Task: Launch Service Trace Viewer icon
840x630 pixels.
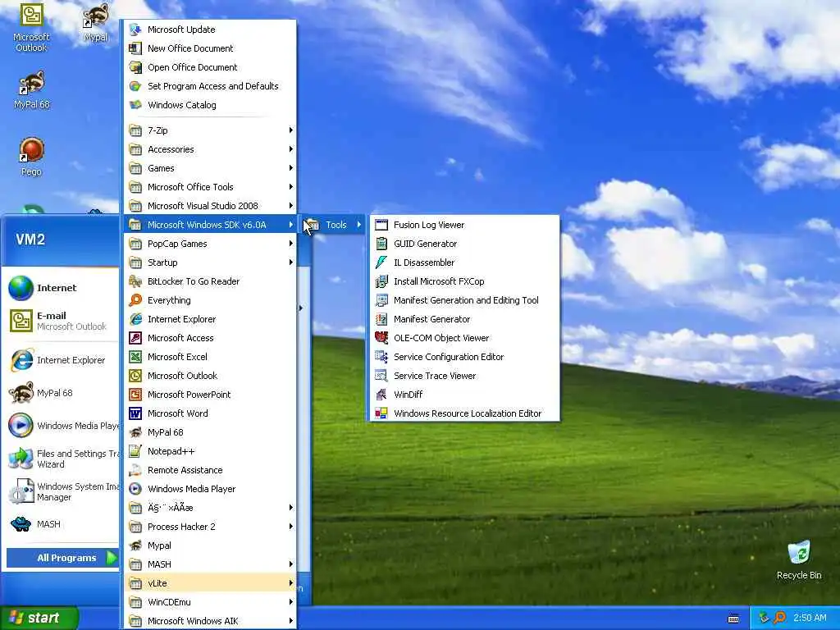Action: [x=381, y=376]
